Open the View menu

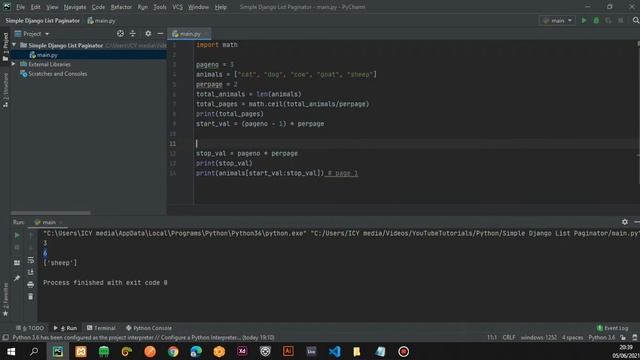pyautogui.click(x=52, y=7)
